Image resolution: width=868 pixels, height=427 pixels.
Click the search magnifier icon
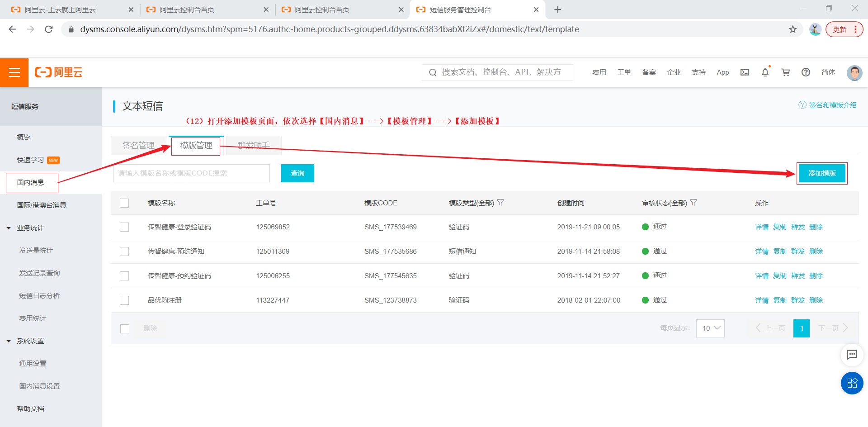pos(433,72)
